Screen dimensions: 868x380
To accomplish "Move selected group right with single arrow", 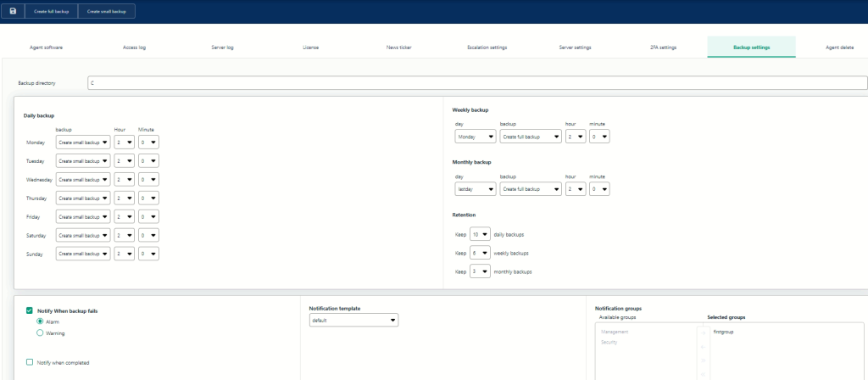I will pyautogui.click(x=703, y=332).
